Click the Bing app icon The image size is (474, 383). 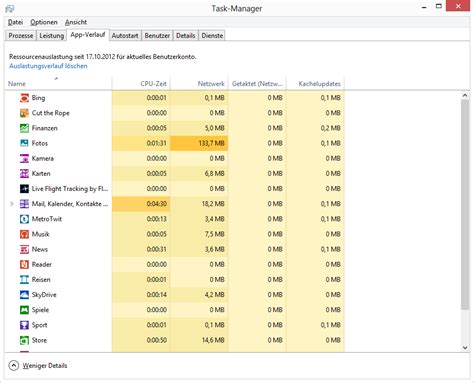coord(24,98)
